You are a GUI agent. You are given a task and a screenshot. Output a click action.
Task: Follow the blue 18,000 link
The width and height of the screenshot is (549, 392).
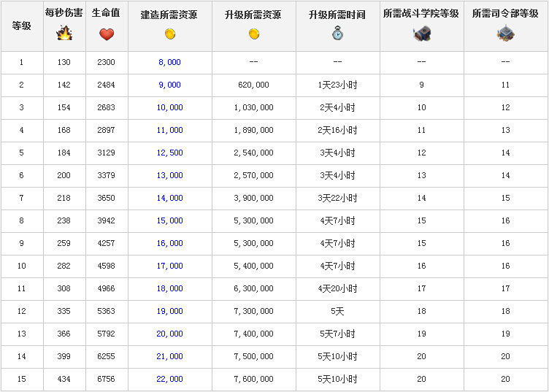[x=170, y=289]
